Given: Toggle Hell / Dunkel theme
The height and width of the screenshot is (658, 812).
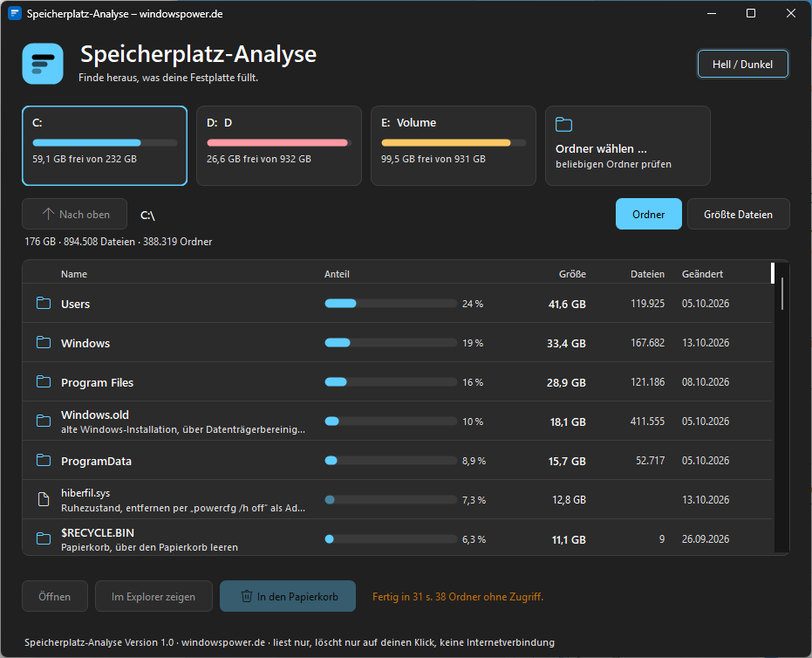Looking at the screenshot, I should coord(742,65).
